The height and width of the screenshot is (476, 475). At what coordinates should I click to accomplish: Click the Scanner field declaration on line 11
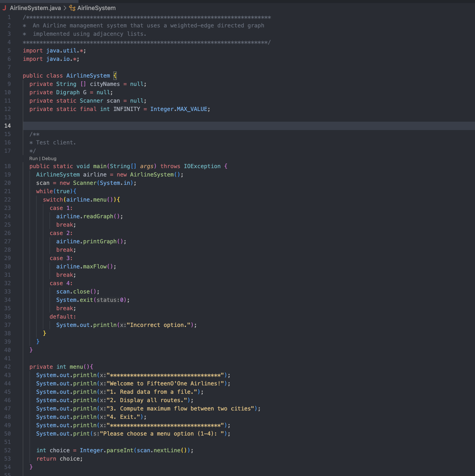pyautogui.click(x=92, y=101)
